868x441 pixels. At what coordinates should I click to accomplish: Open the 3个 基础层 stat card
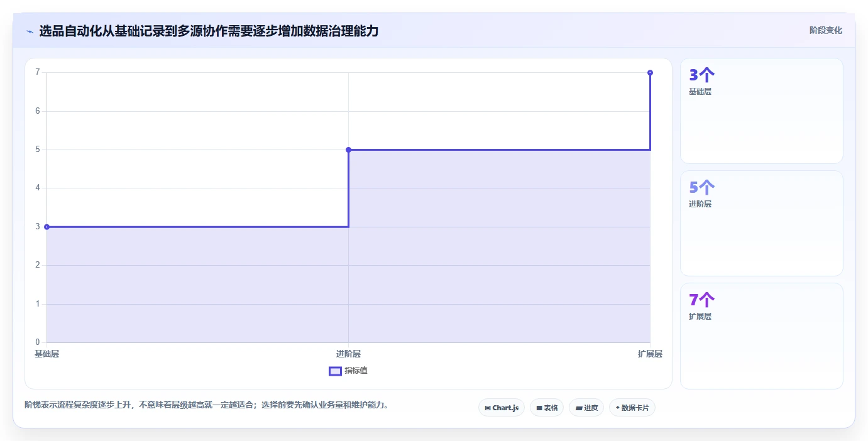761,111
